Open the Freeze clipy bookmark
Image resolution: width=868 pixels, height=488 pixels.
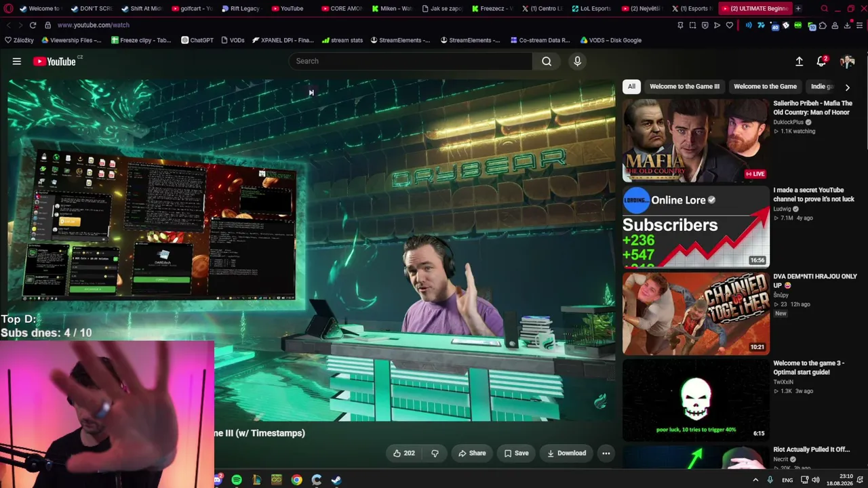point(141,40)
